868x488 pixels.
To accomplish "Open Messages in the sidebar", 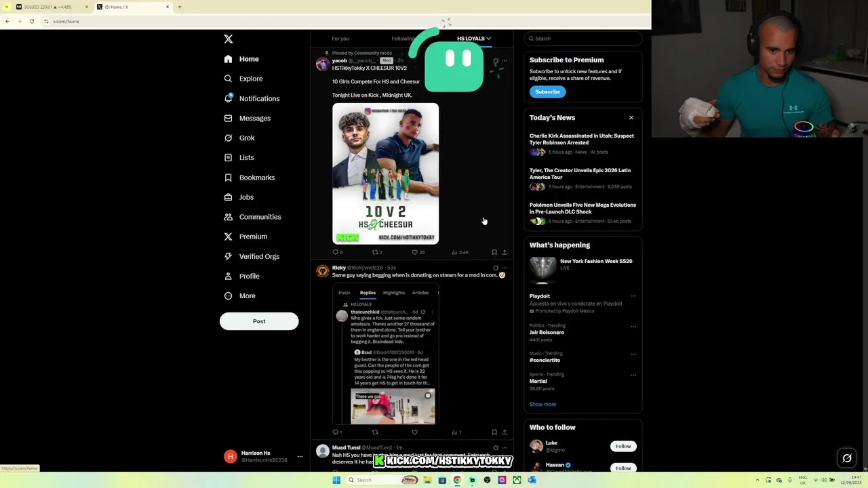I will click(248, 118).
